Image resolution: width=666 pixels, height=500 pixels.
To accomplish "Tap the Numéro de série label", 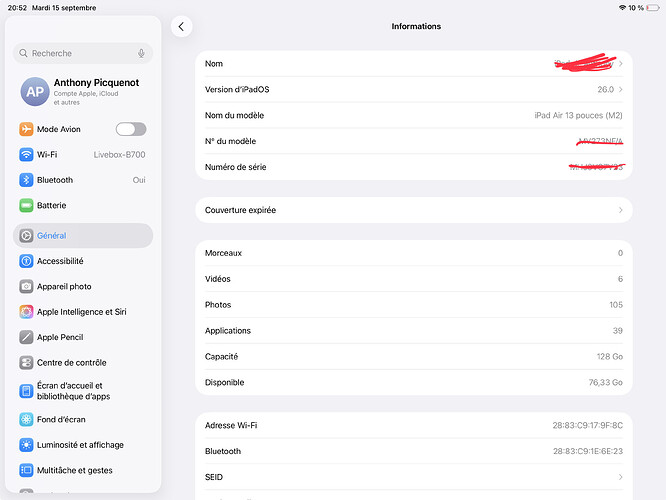I will coord(235,167).
